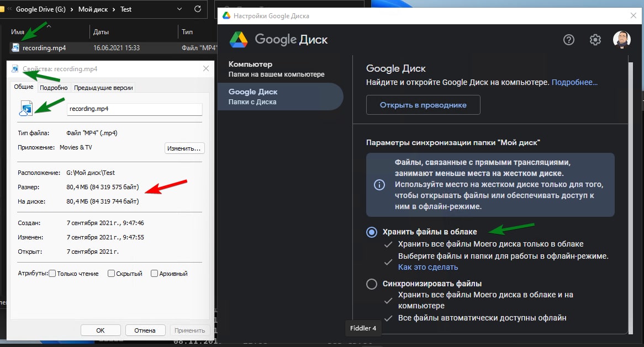This screenshot has height=347, width=644.
Task: Click the location text G:\Мой диск\Test
Action: coord(91,173)
